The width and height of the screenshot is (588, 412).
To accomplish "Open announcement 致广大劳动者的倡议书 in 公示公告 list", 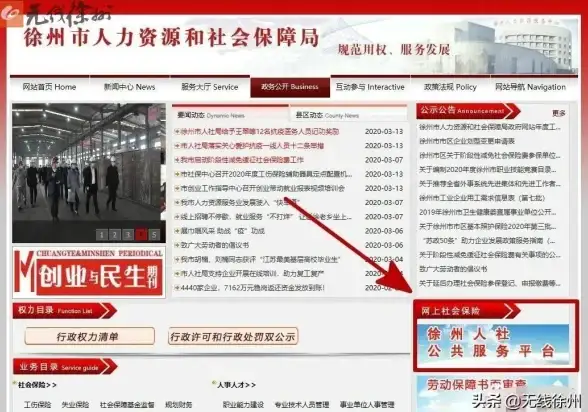I will [453, 270].
